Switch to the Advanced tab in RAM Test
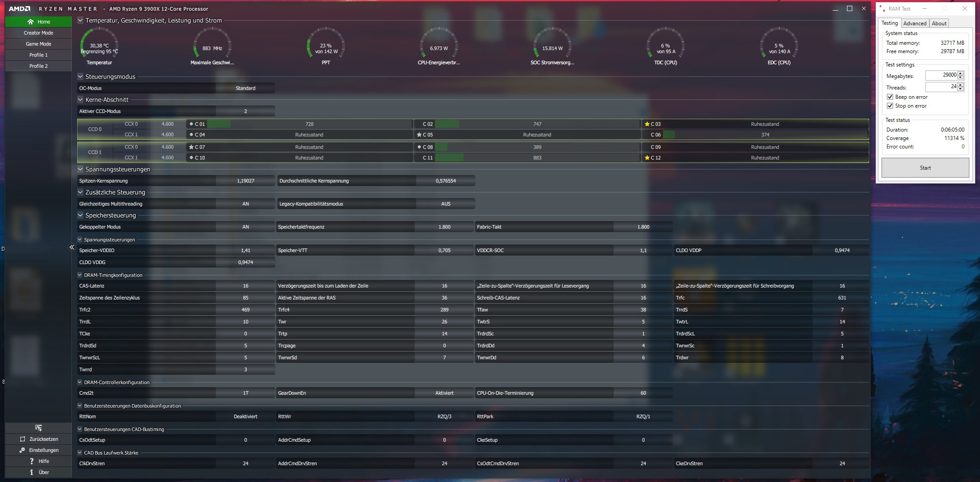Viewport: 980px width, 482px height. coord(914,23)
